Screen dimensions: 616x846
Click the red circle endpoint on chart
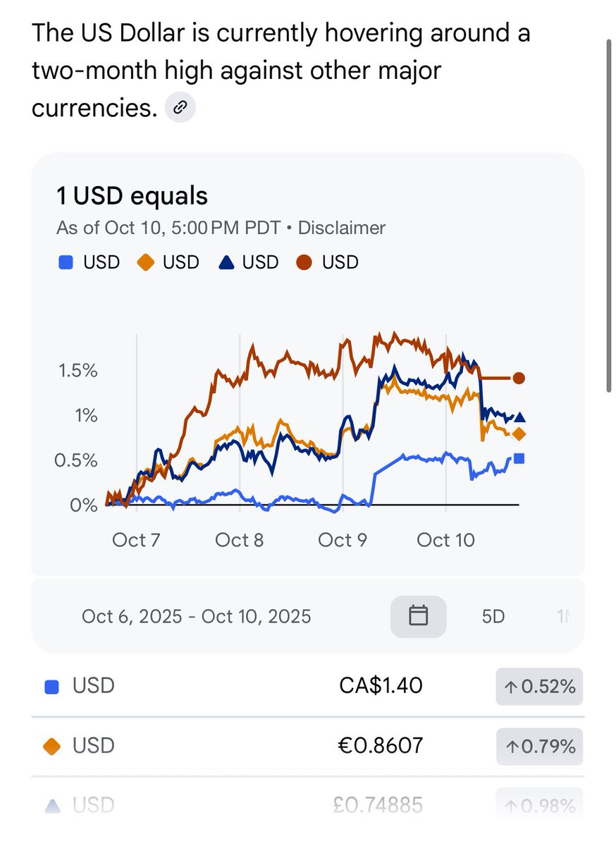click(x=519, y=379)
